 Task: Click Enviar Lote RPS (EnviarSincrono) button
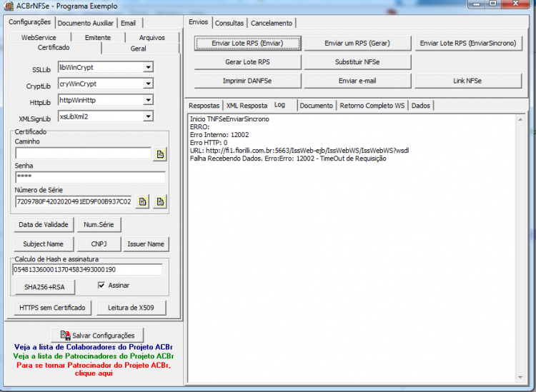tap(468, 44)
